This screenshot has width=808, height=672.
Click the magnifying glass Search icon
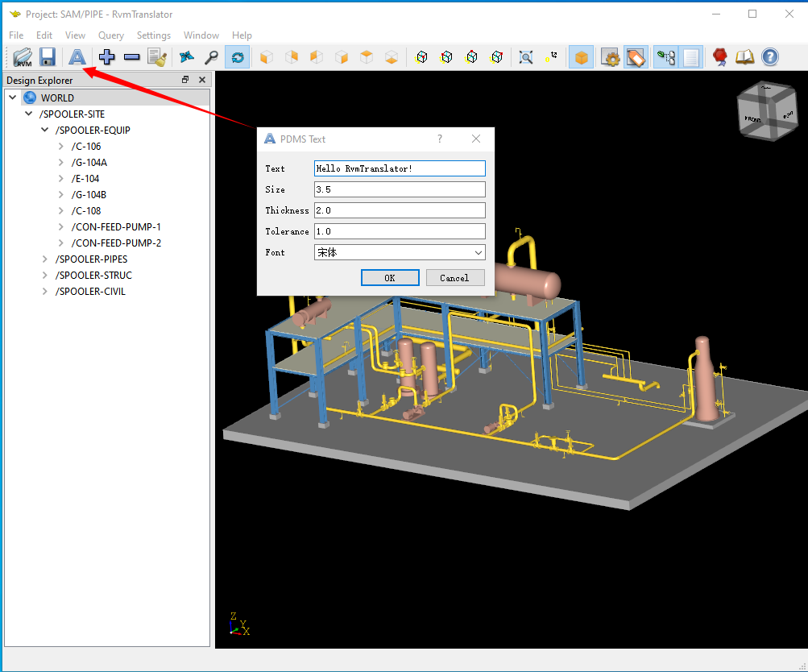[x=211, y=57]
